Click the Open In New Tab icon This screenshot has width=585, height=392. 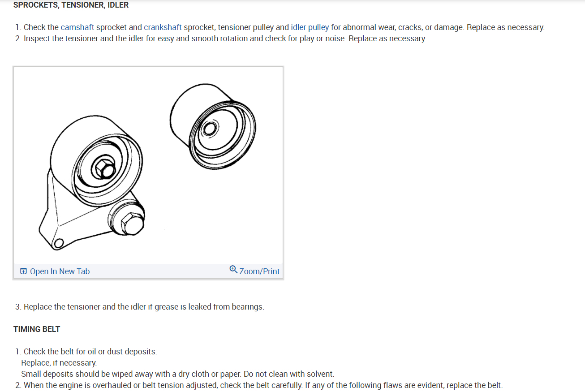(23, 271)
